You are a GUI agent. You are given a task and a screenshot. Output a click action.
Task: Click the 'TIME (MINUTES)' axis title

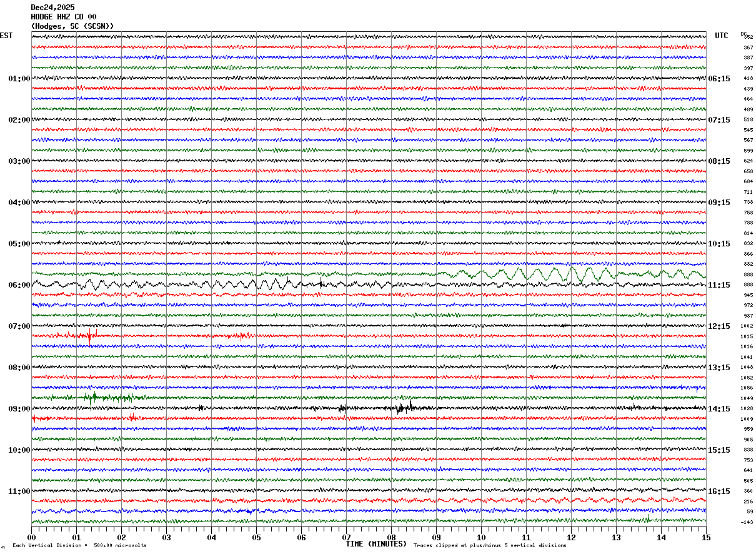(x=376, y=544)
